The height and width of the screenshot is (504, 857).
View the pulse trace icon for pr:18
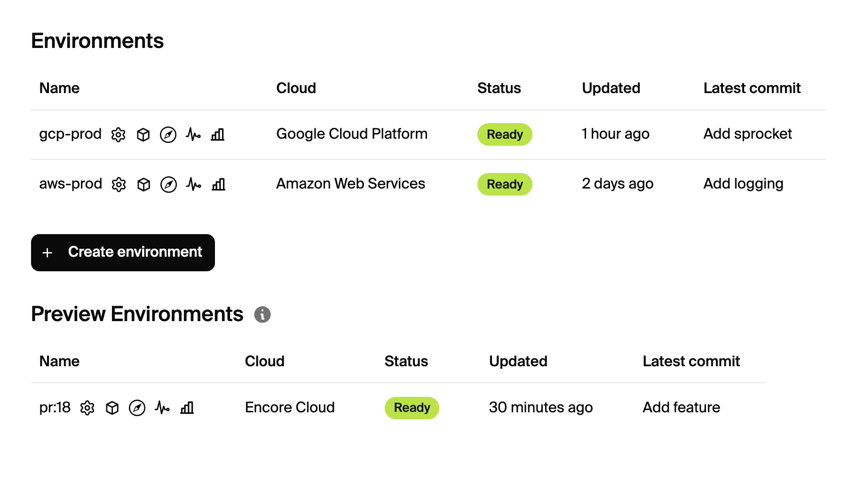click(x=162, y=408)
